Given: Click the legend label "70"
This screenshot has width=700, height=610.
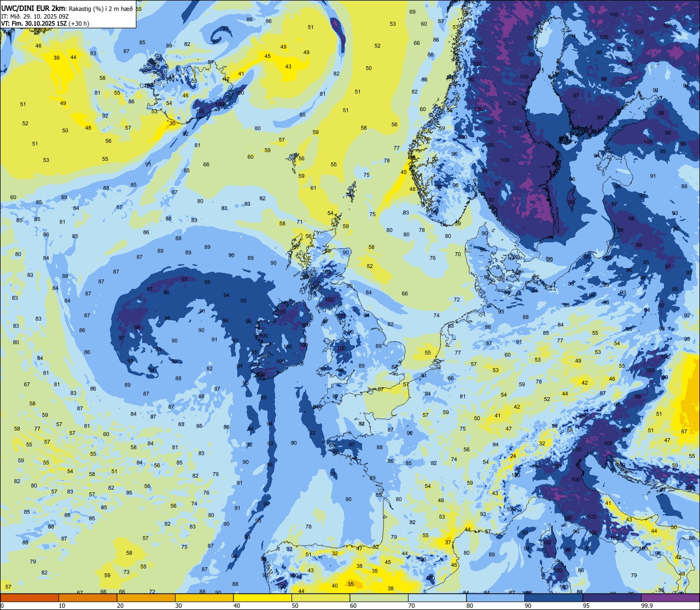Looking at the screenshot, I should click(x=411, y=606).
